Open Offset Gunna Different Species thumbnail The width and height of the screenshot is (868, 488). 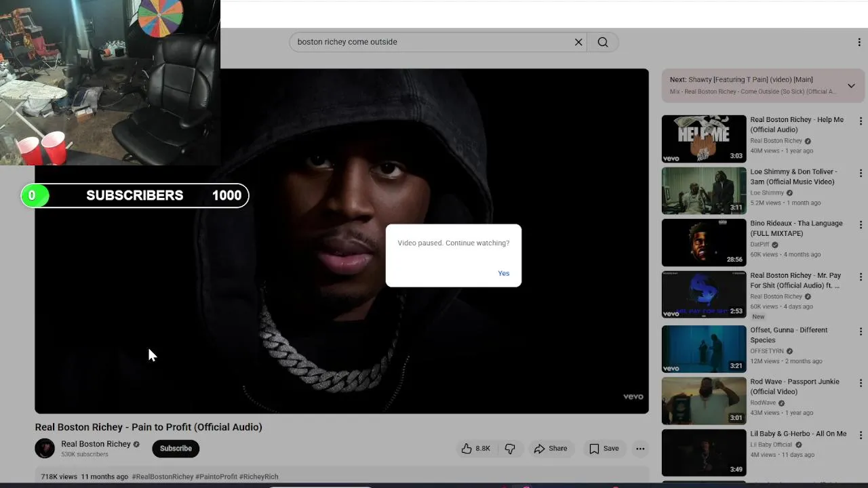tap(704, 349)
